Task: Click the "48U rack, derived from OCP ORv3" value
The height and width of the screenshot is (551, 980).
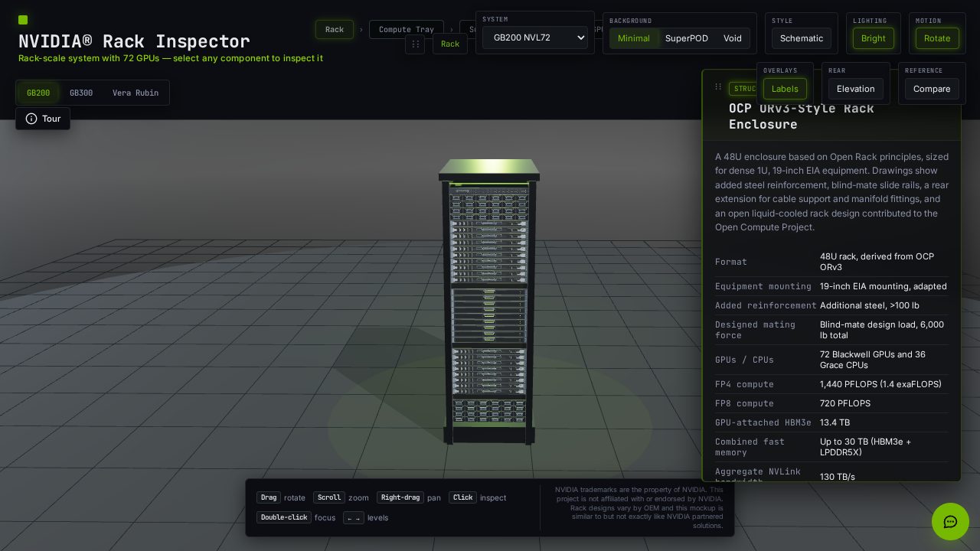Action: (877, 262)
